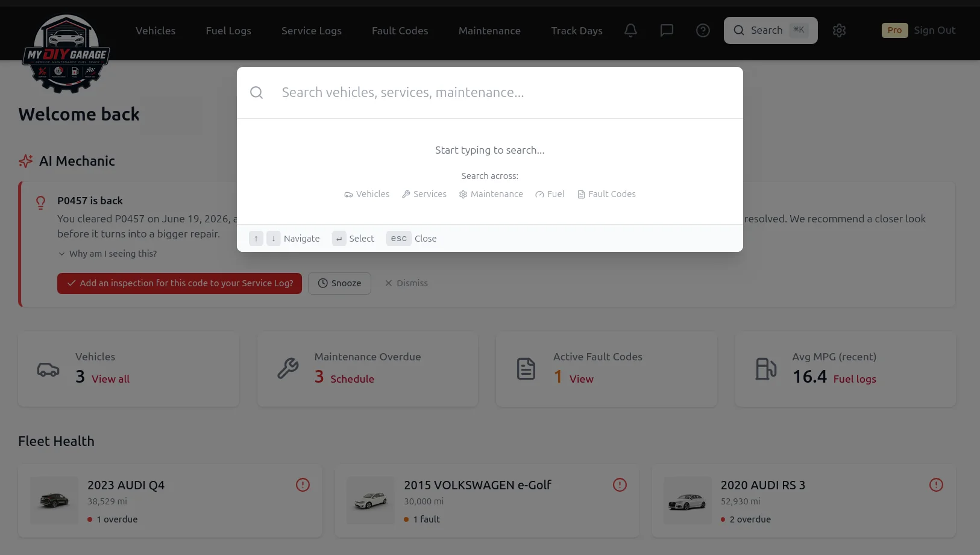This screenshot has height=555, width=980.
Task: Click the fuel pump icon in Avg MPG card
Action: coord(766,368)
